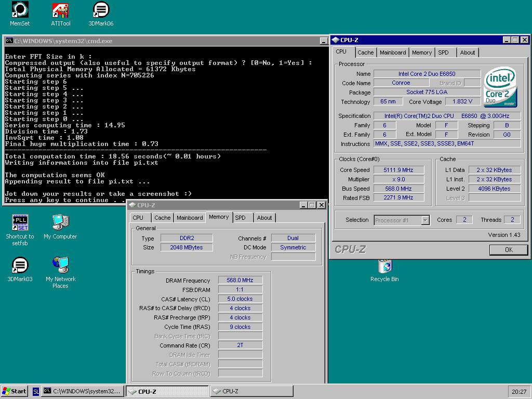Click the Instructions field listing MMX, SSE
Image resolution: width=532 pixels, height=399 pixels.
[447, 143]
